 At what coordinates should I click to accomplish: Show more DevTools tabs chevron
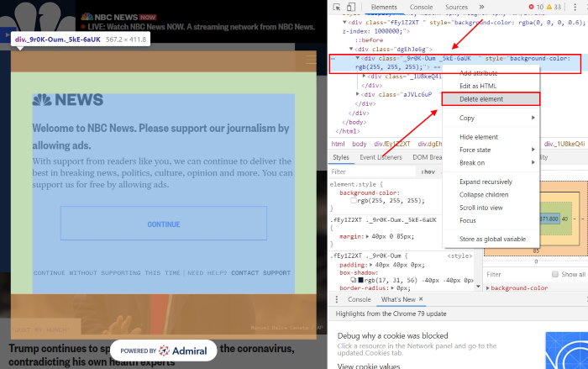pyautogui.click(x=481, y=7)
